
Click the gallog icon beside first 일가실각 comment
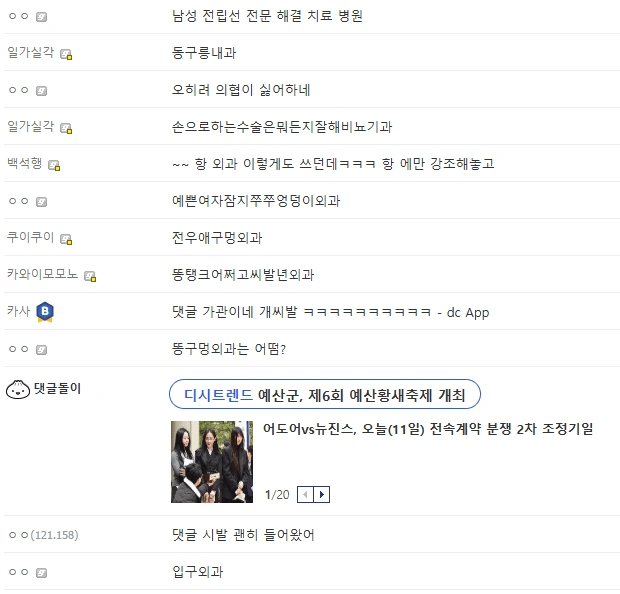point(66,54)
